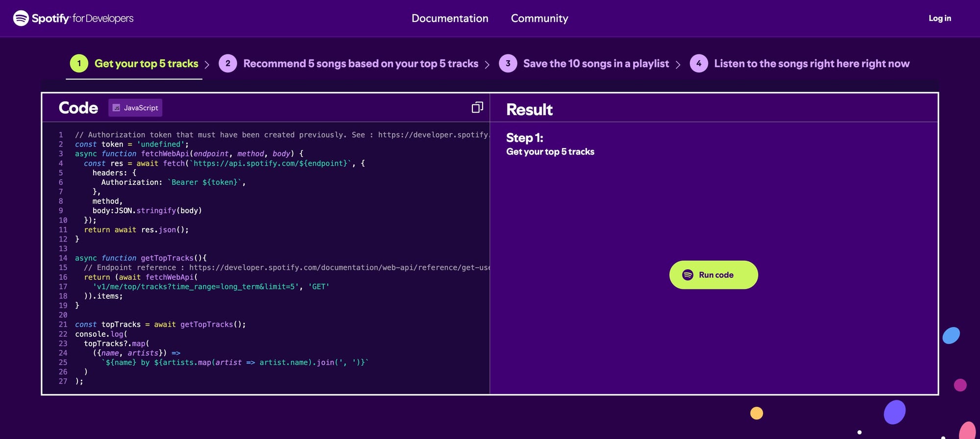Click the )).items; code line
This screenshot has width=980, height=439.
(x=103, y=296)
